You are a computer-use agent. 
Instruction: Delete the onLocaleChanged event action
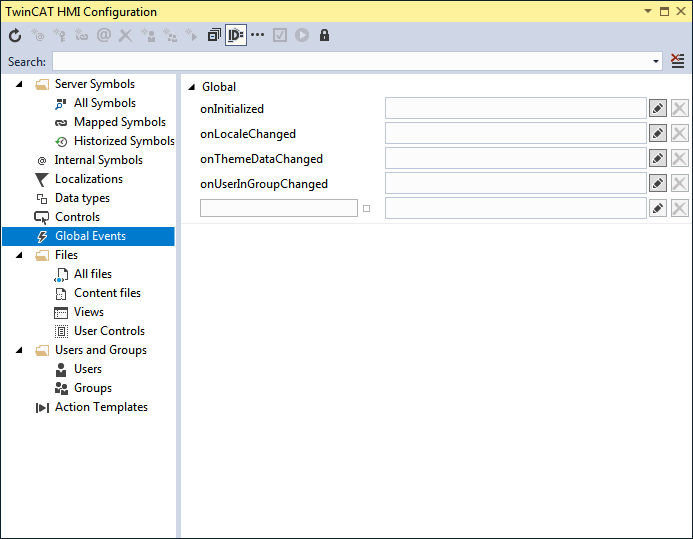pyautogui.click(x=679, y=133)
